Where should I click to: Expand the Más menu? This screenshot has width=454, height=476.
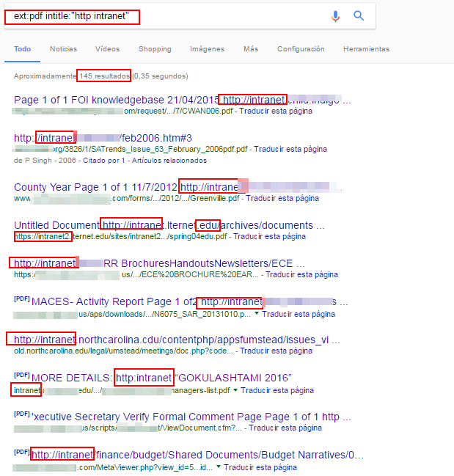pyautogui.click(x=251, y=49)
